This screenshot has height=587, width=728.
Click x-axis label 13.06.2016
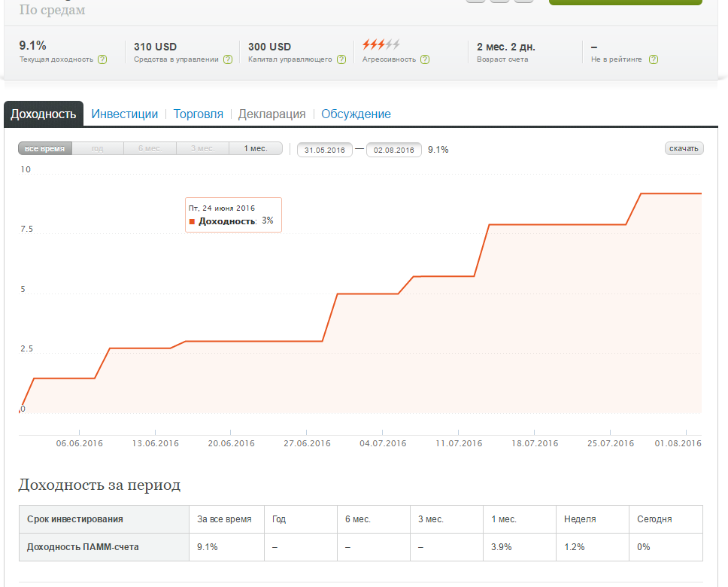point(156,443)
